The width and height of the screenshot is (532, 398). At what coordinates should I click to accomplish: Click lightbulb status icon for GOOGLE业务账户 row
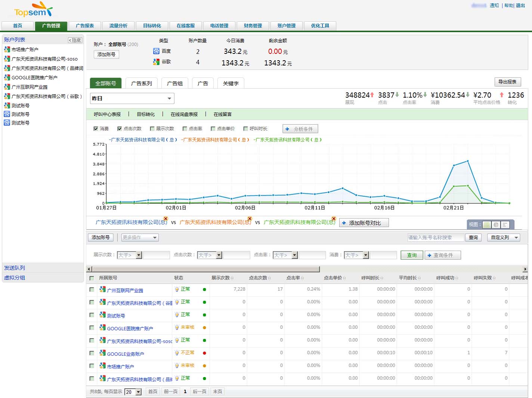177,353
